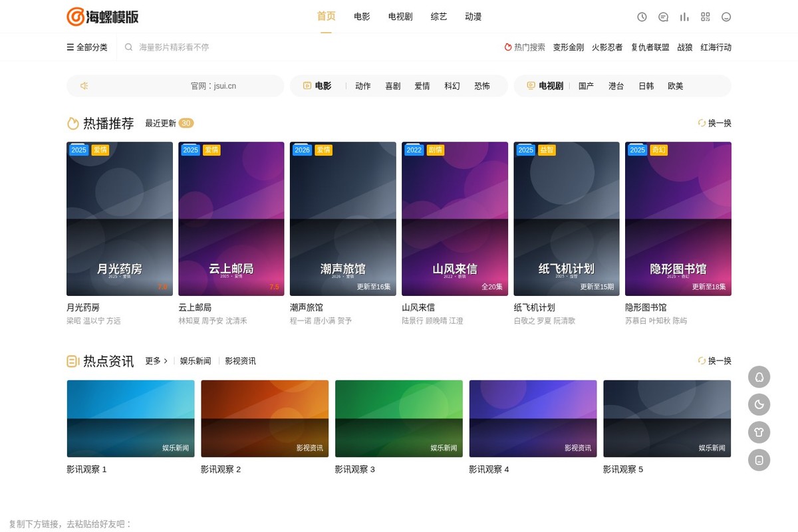This screenshot has width=798, height=532.
Task: Search hot keyword 战狼
Action: pos(685,47)
